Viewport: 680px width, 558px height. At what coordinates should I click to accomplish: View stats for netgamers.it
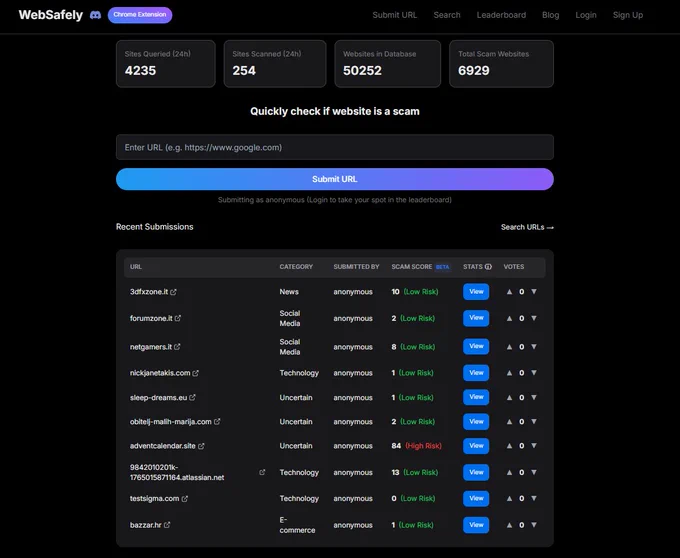476,346
